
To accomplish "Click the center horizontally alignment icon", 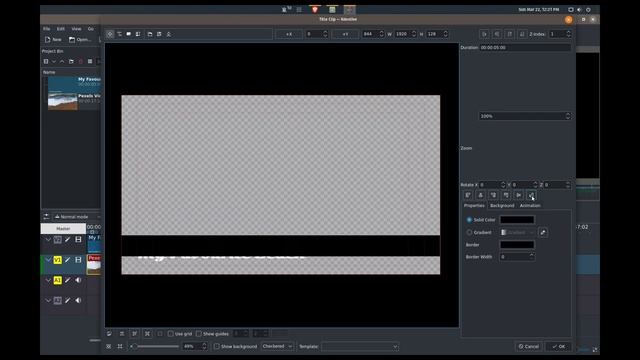I will tap(480, 195).
